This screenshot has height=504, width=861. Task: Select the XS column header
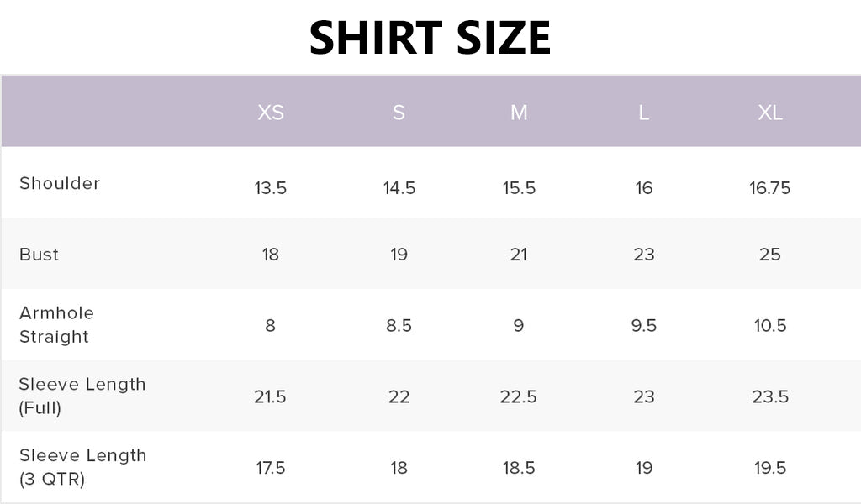(271, 113)
